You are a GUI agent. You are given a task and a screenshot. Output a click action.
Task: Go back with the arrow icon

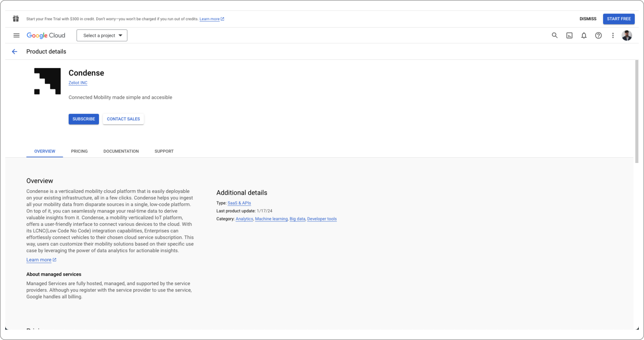(15, 51)
